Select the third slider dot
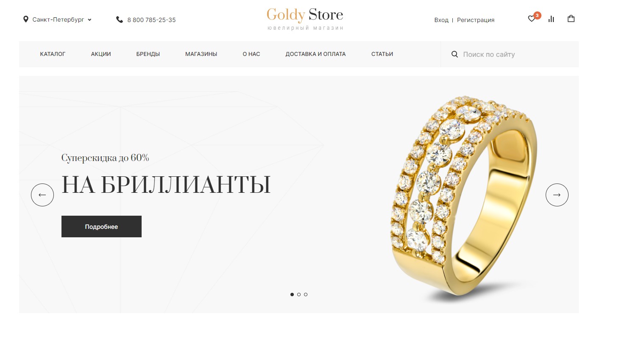 click(x=306, y=295)
